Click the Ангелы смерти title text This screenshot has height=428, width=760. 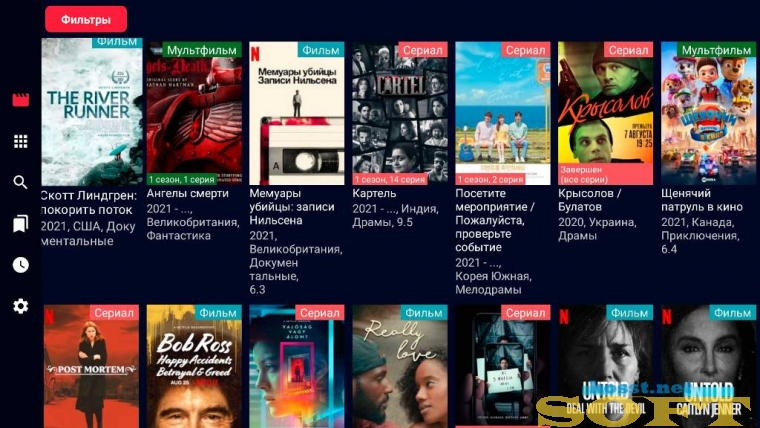(x=188, y=193)
